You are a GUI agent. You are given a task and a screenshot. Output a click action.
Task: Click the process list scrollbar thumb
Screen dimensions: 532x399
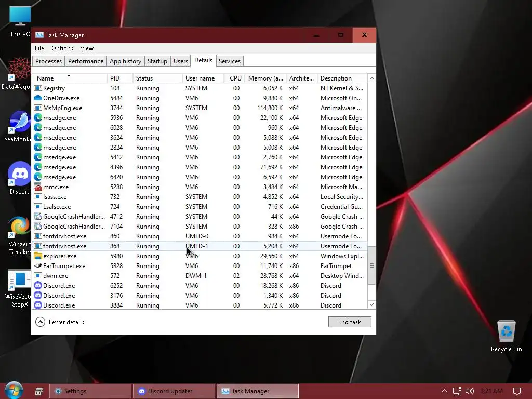point(371,265)
